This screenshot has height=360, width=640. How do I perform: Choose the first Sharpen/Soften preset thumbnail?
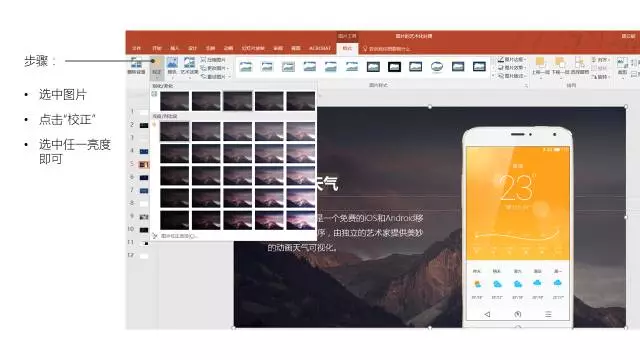174,101
